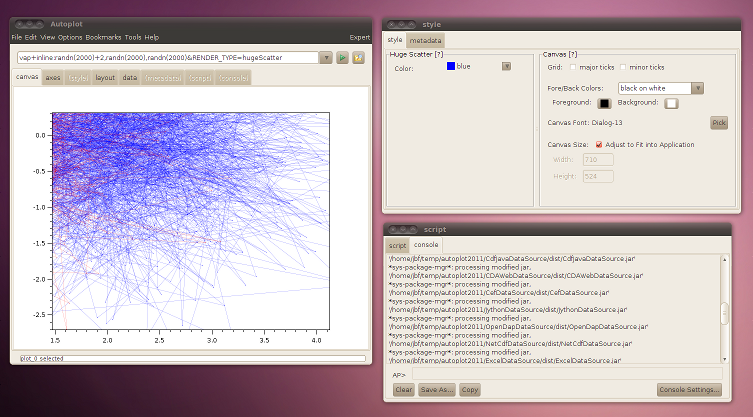
Task: Expand the Huge Scatter Color dropdown
Action: pos(506,66)
